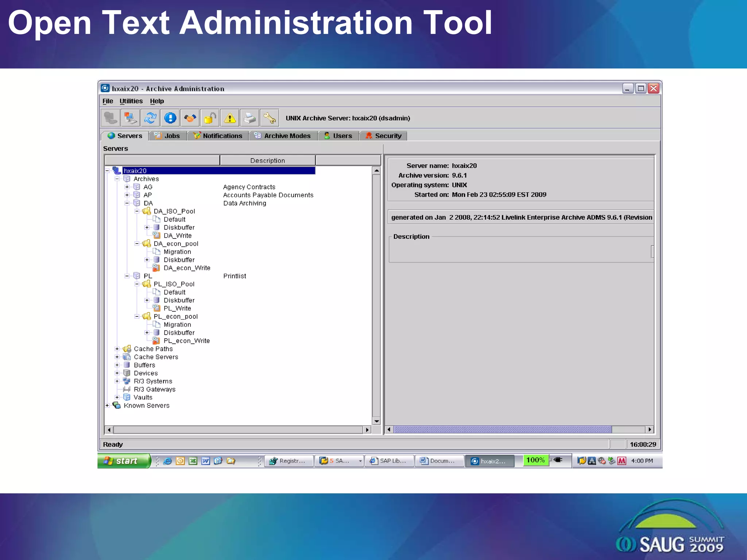Select the R/3 Gateways tree item
Screen dimensions: 747x560
pos(155,389)
